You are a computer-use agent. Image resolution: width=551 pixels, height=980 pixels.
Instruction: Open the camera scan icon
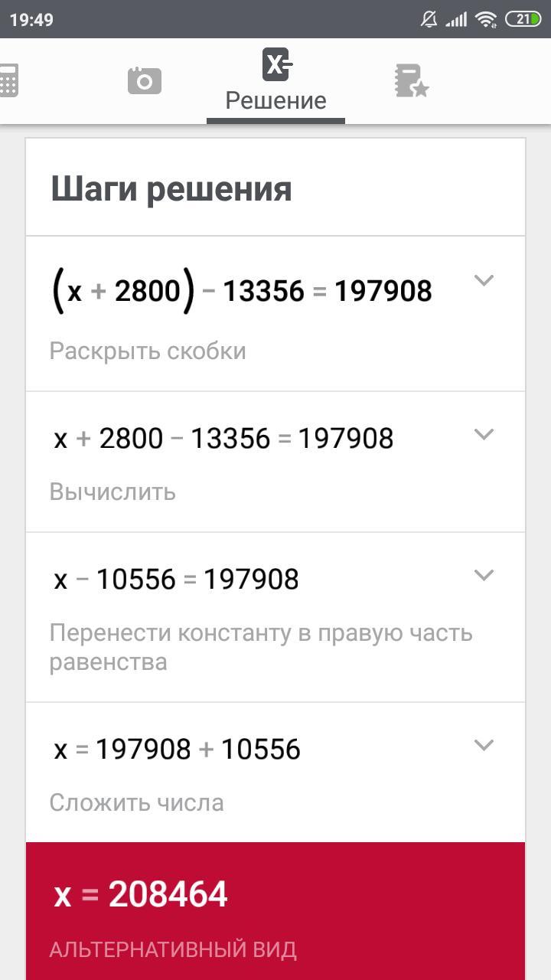click(x=145, y=80)
